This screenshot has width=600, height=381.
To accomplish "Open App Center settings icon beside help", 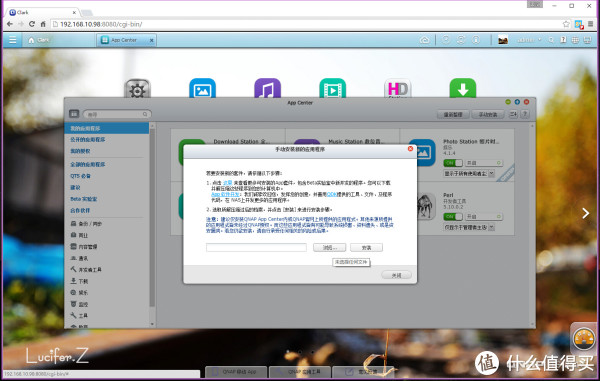I will coord(513,114).
